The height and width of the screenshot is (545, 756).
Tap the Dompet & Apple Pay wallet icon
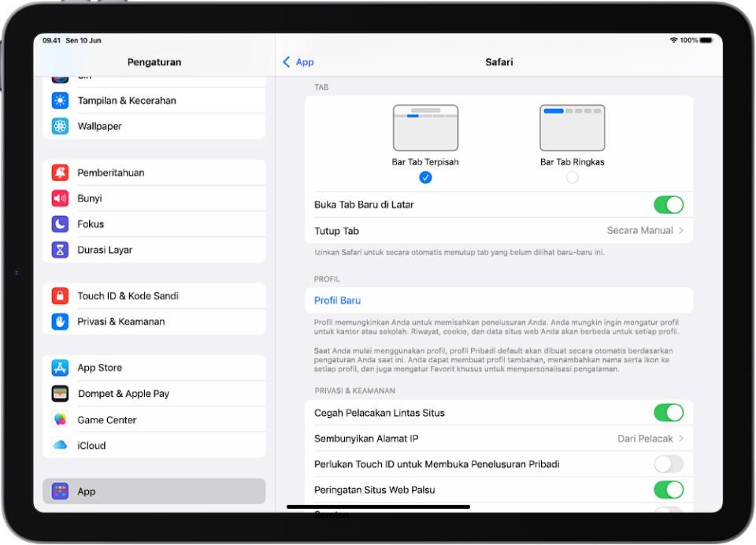(60, 394)
